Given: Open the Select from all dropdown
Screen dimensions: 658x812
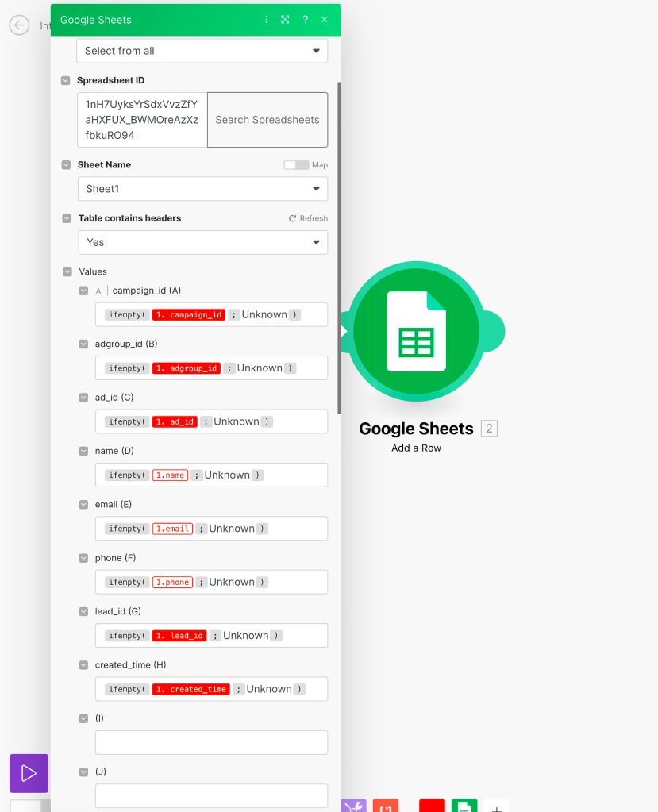Looking at the screenshot, I should pos(202,50).
